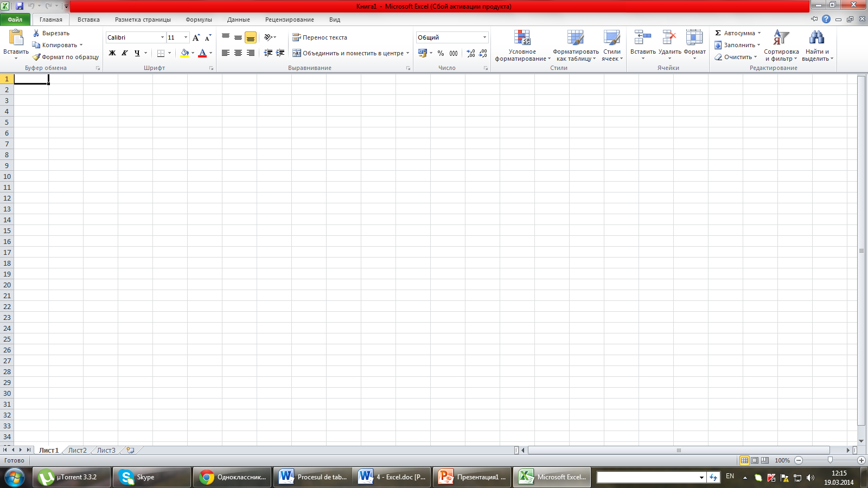Align text right
The width and height of the screenshot is (868, 488).
tap(251, 53)
